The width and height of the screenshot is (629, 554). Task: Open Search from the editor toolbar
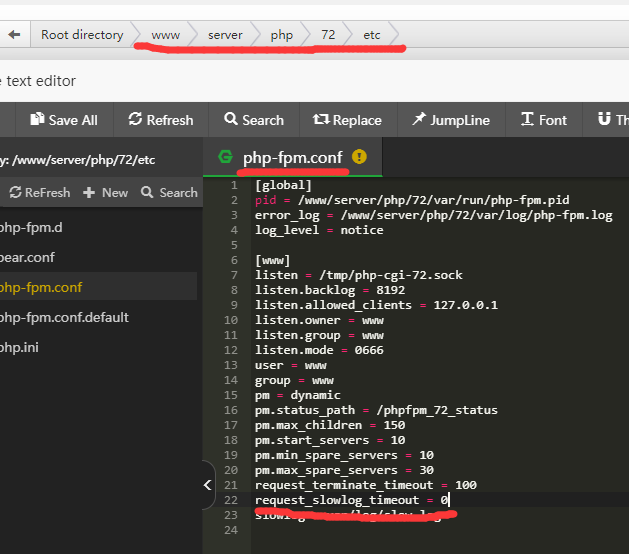[254, 120]
